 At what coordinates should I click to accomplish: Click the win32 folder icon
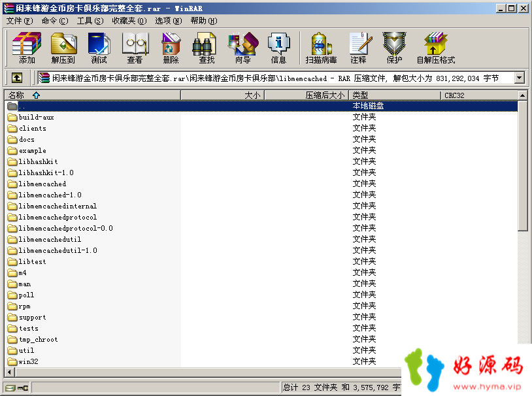coord(12,362)
